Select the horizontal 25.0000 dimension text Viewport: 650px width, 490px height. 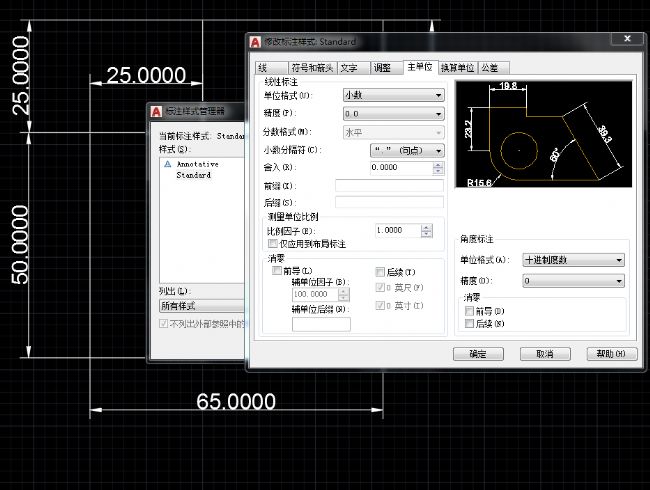click(x=146, y=75)
